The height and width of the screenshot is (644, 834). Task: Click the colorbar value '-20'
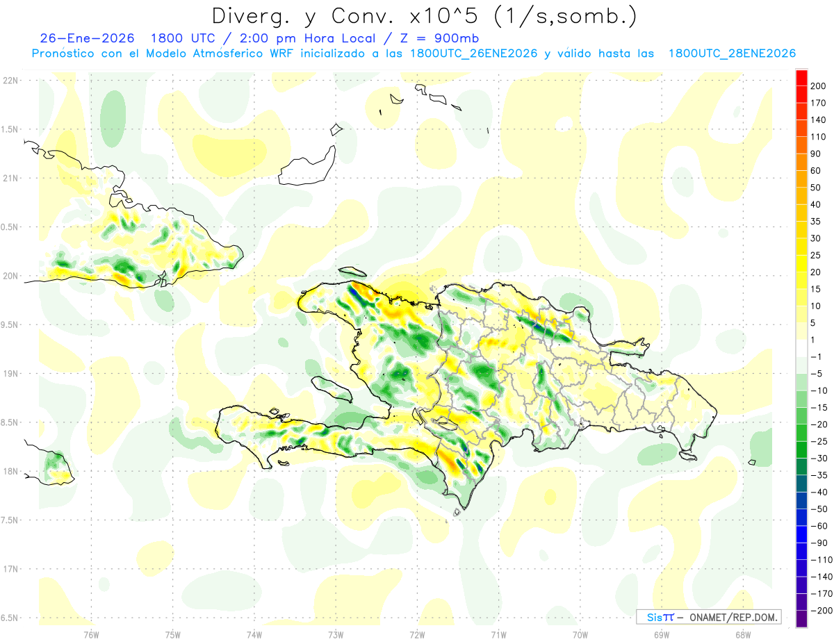click(x=819, y=424)
